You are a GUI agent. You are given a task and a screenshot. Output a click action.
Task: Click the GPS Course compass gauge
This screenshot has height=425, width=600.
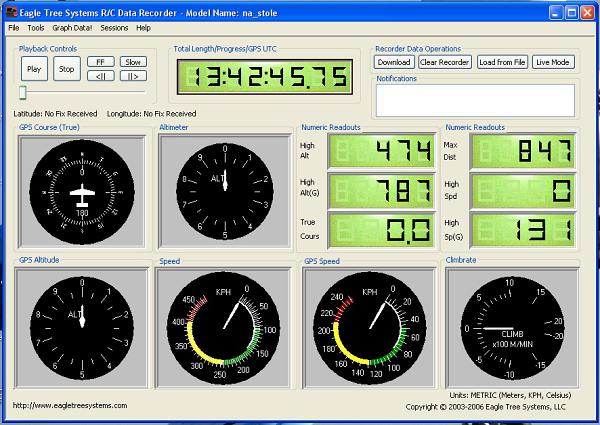coord(81,190)
